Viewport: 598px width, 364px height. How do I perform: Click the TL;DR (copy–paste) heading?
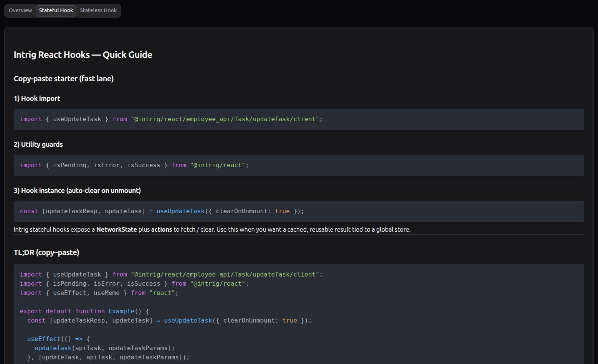(x=46, y=252)
